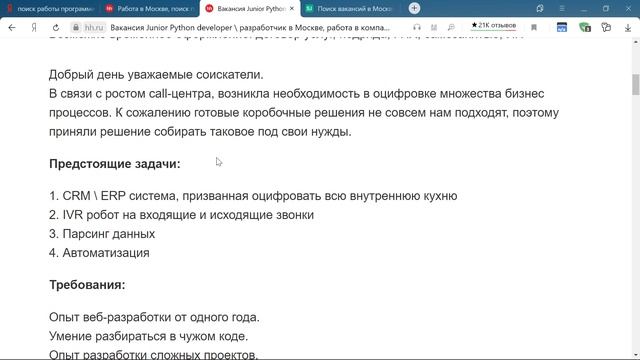Open the green shield extension
640x360 pixels.
[x=584, y=27]
